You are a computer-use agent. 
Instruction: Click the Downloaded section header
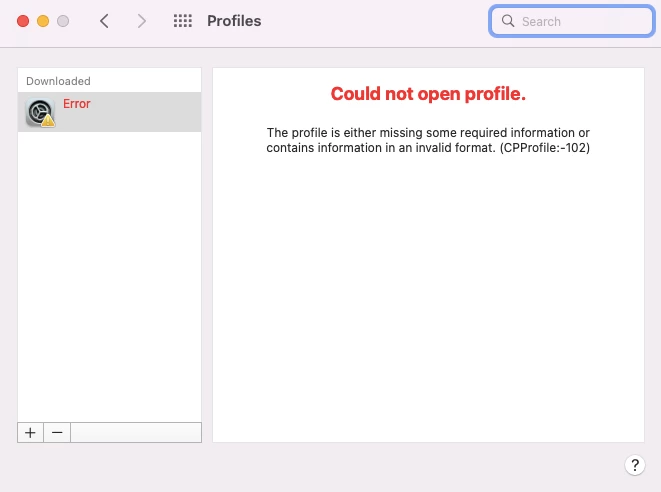58,81
